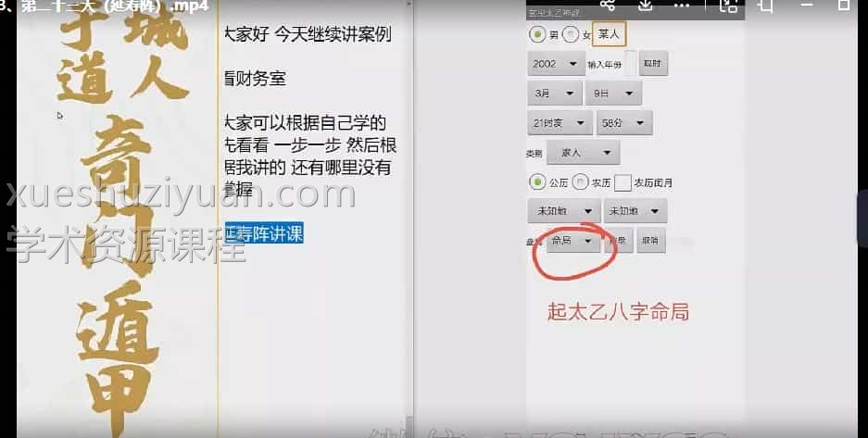Click the download icon in the player bar
Screen dimensions: 868x438
click(645, 5)
